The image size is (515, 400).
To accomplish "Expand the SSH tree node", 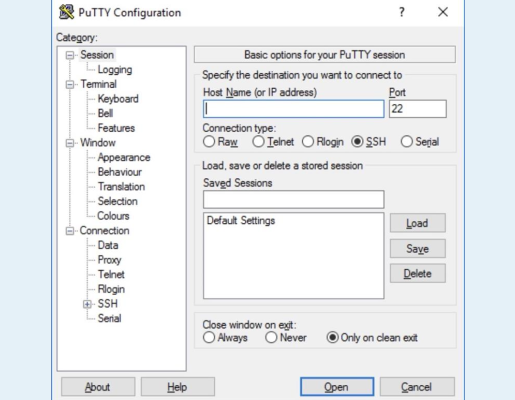I will point(87,304).
